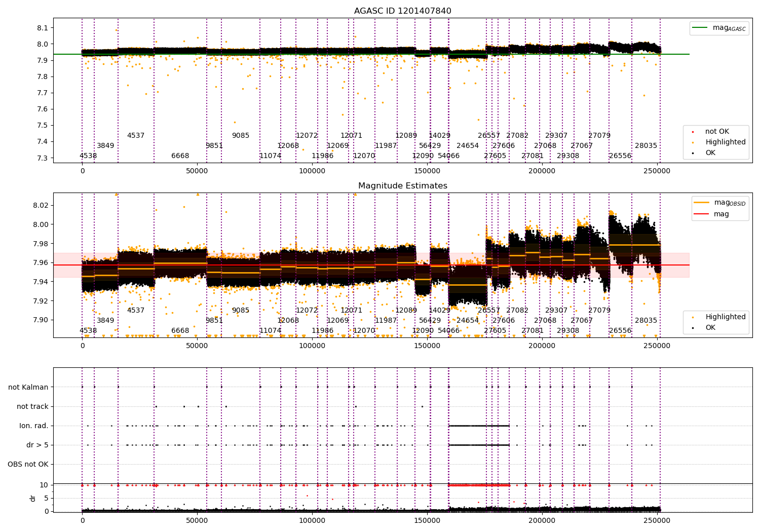Click OBSID label '12089' in middle plot
760x532 pixels.
tap(406, 311)
